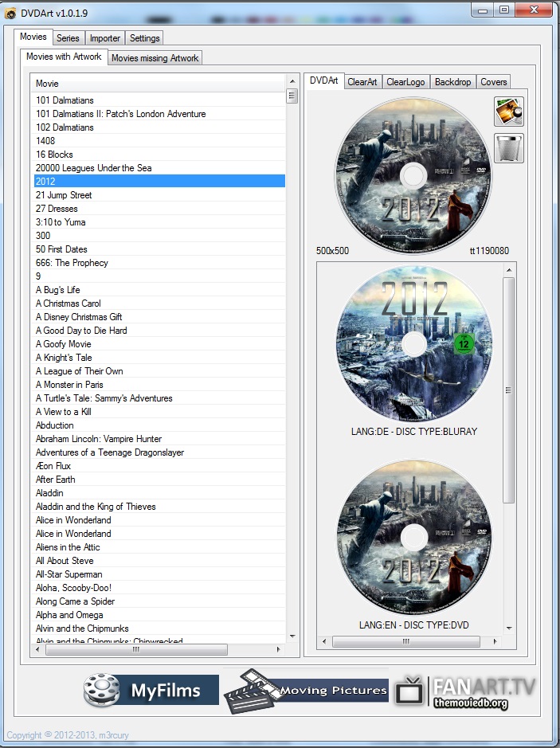
Task: Select "Alpha and Omega"
Action: tap(160, 614)
